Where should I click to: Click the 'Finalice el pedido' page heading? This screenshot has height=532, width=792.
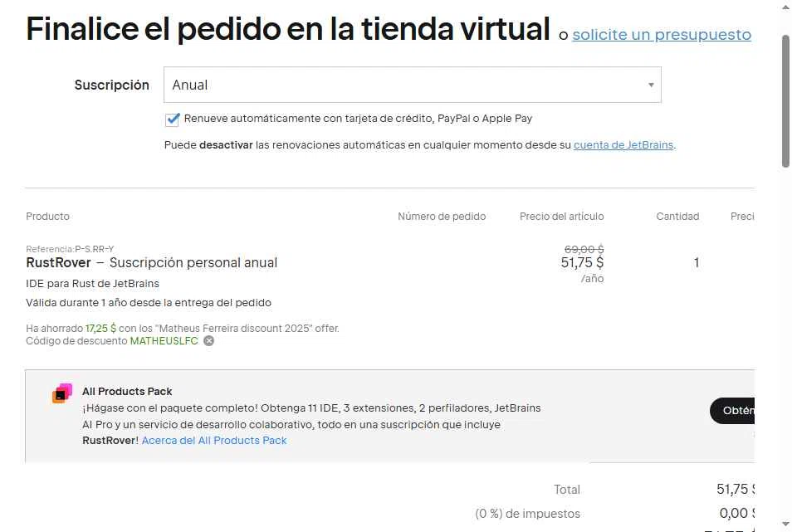pyautogui.click(x=288, y=29)
